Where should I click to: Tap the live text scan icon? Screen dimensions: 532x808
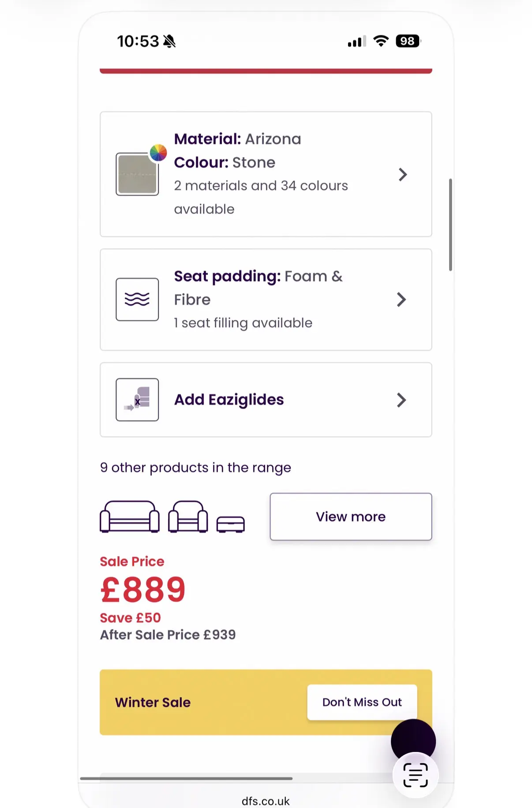pyautogui.click(x=416, y=775)
